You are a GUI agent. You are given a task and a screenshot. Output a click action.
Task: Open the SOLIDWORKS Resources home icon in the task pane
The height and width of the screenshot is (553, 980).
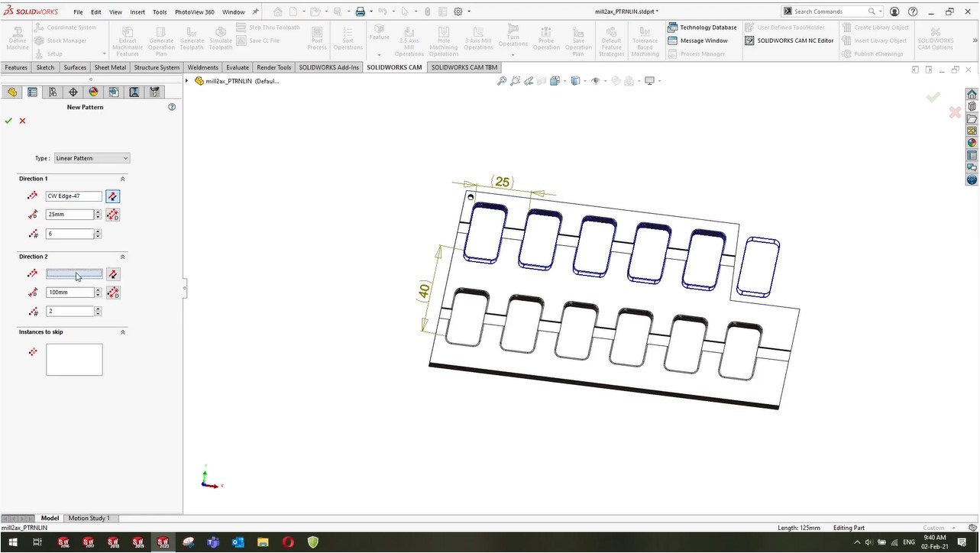pyautogui.click(x=972, y=95)
